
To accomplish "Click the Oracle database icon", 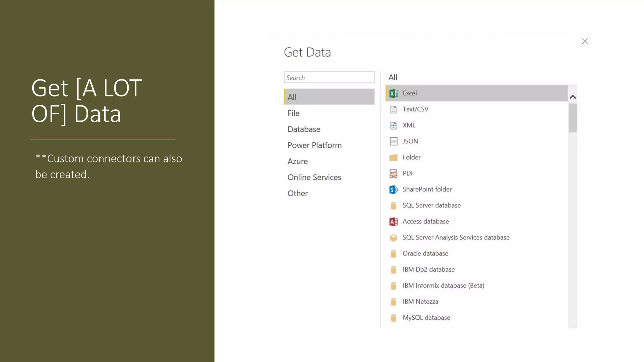I will pos(393,254).
